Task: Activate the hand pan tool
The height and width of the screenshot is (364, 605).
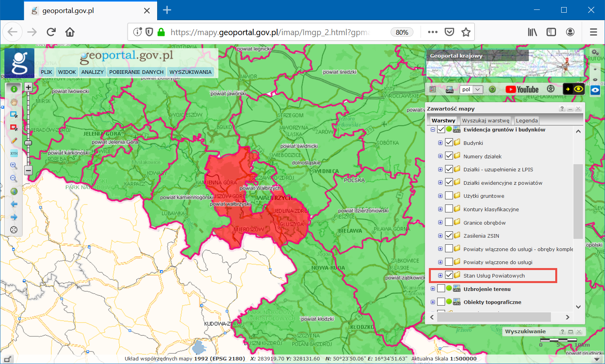Action: coord(14,102)
